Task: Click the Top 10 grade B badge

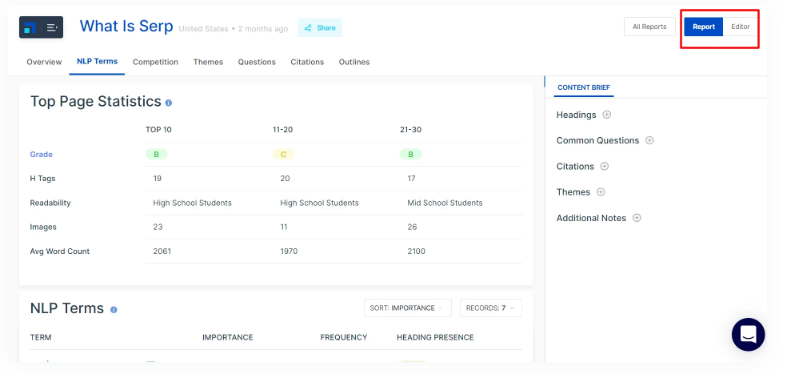Action: [156, 154]
